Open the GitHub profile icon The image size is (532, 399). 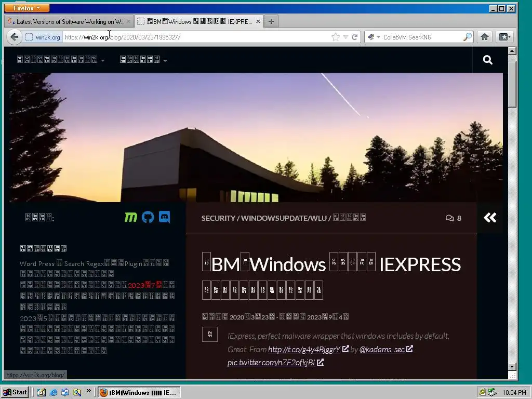click(148, 217)
